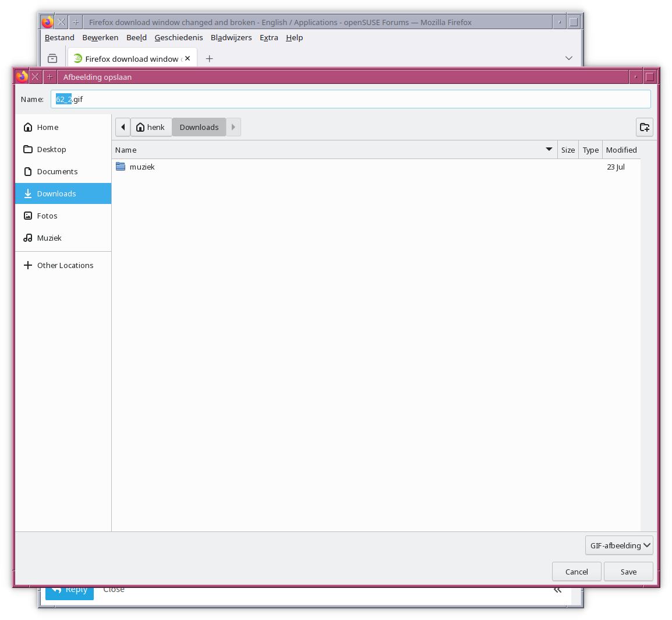Open Bestand menu in Firefox window
This screenshot has height=620, width=672.
pyautogui.click(x=59, y=38)
